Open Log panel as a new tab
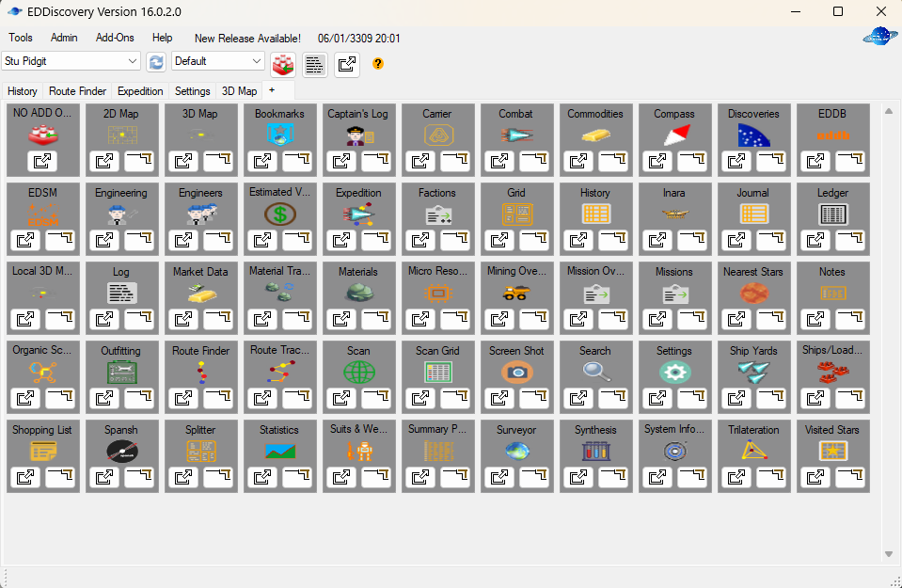This screenshot has width=902, height=588. 139,319
